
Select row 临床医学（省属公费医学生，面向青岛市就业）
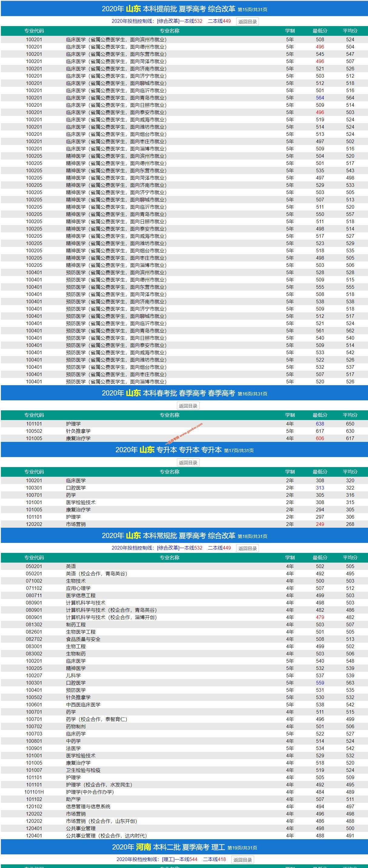tap(184, 98)
